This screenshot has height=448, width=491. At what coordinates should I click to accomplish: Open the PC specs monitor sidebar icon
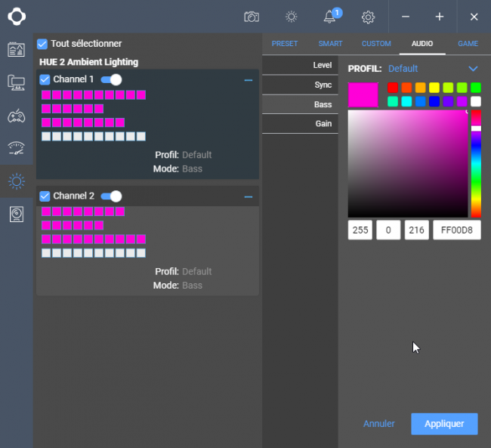click(17, 82)
